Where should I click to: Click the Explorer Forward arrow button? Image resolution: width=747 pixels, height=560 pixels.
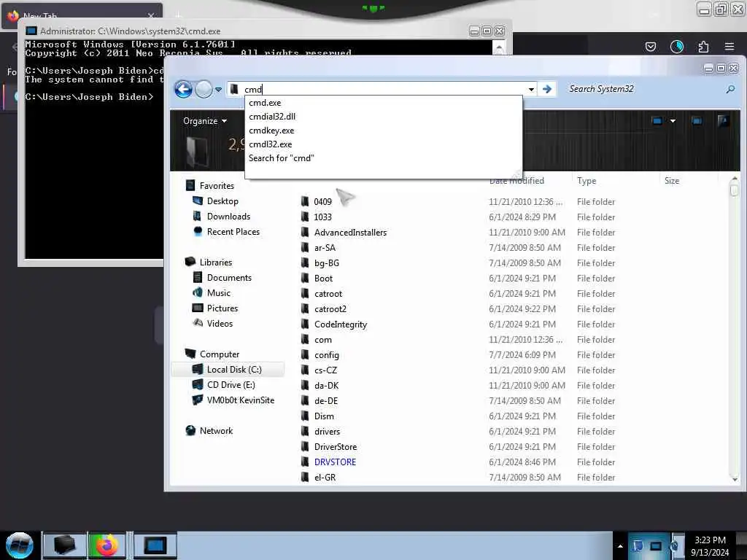(204, 89)
